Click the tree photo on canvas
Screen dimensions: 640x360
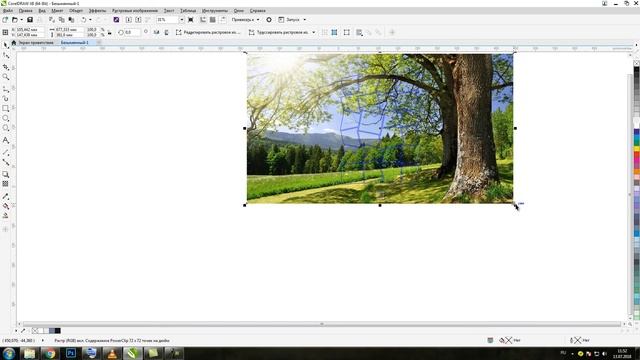380,128
